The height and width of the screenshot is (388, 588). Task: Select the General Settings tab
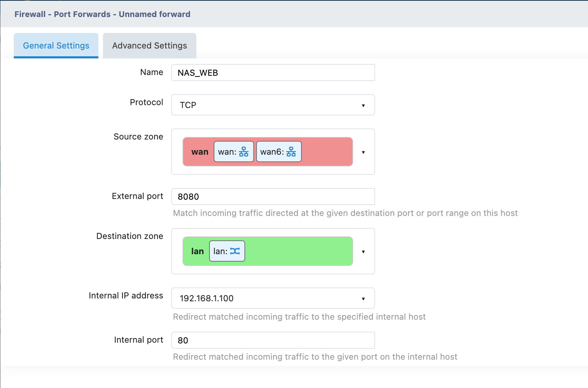click(x=56, y=46)
